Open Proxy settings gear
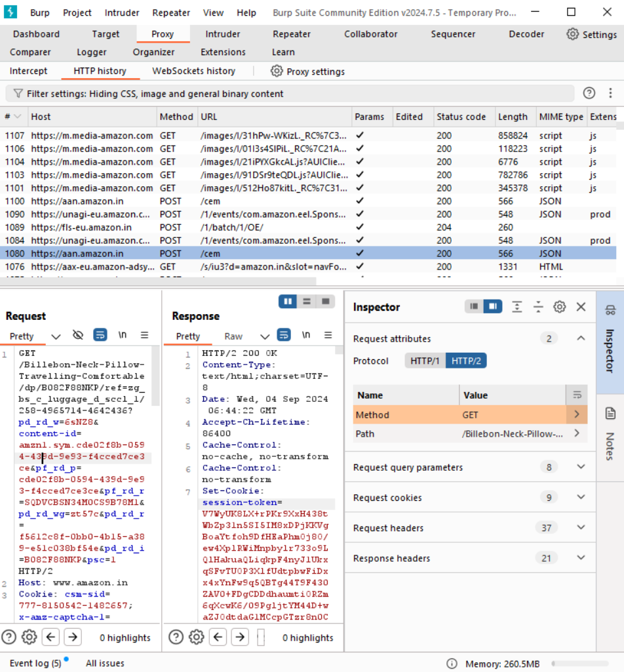This screenshot has height=672, width=624. (277, 71)
